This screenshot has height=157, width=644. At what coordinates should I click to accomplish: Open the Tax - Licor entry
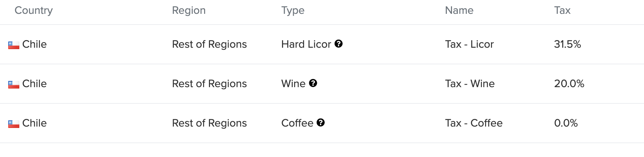pyautogui.click(x=469, y=44)
